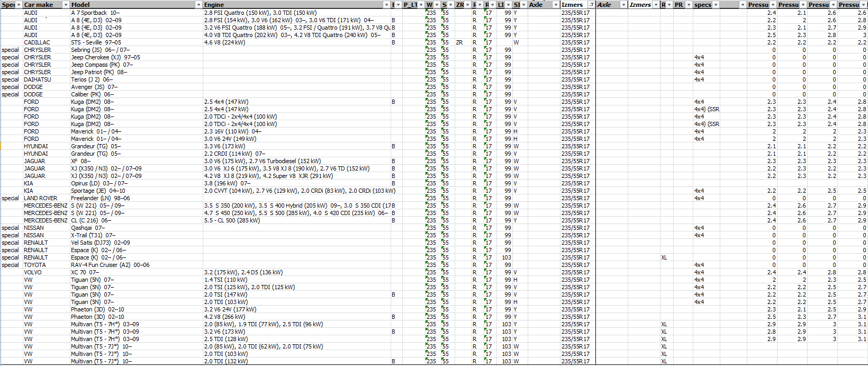Select the 'Jeep Patriot (PK) 08–' cell
Viewport: 868px width, 366px height.
coord(136,72)
